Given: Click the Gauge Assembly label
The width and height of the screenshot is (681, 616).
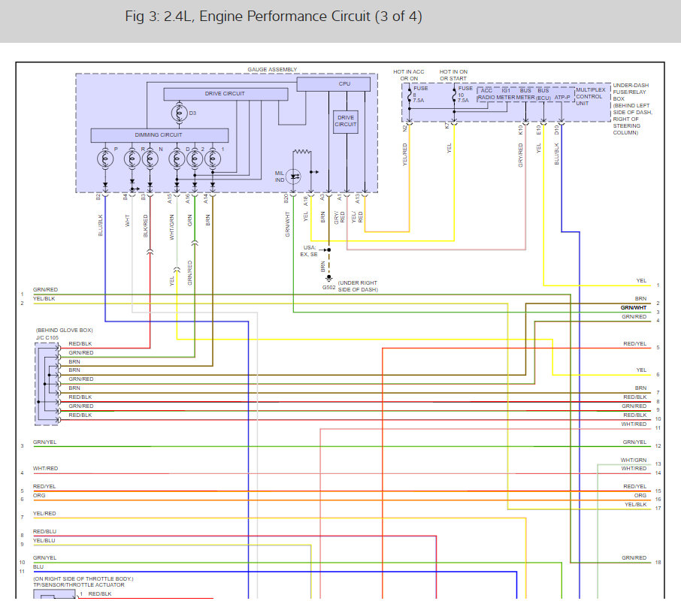Looking at the screenshot, I should point(271,70).
